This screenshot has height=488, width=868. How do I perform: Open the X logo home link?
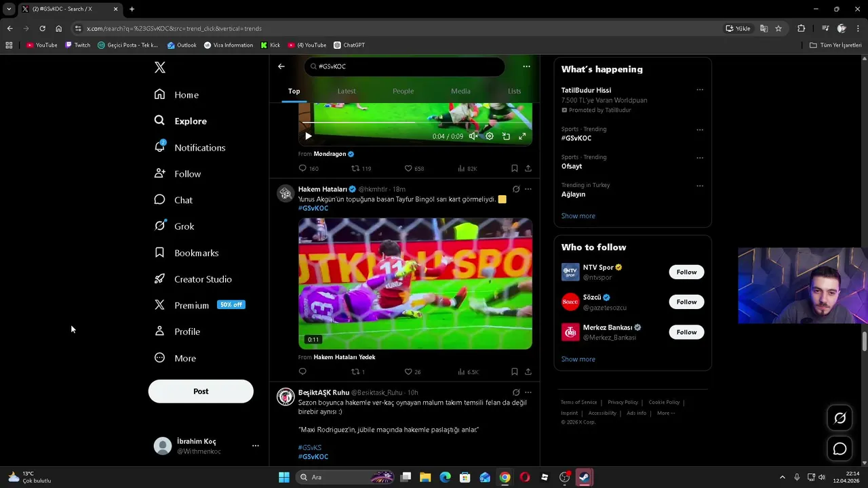tap(160, 67)
